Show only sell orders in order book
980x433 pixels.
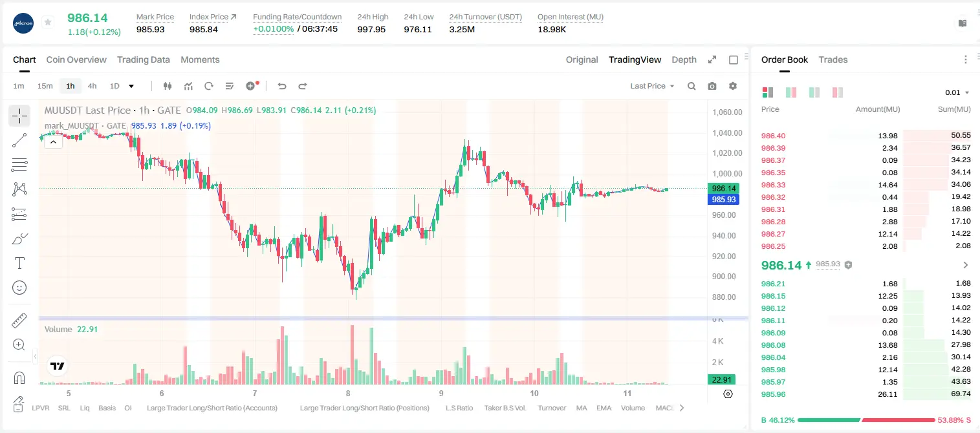837,92
